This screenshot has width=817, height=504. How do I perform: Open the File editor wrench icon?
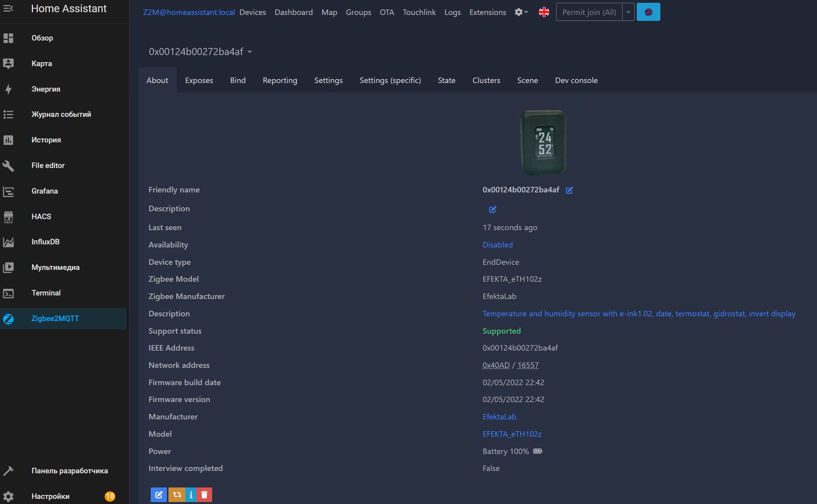pyautogui.click(x=8, y=166)
